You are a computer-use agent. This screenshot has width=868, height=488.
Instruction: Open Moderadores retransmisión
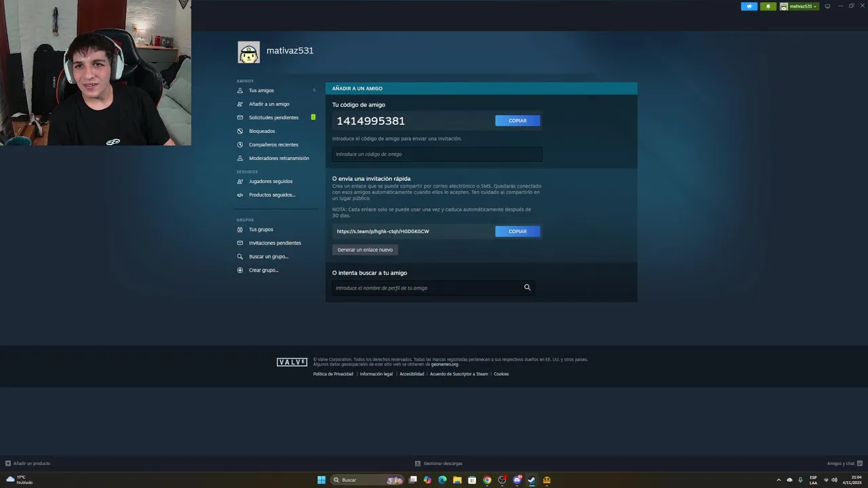279,158
